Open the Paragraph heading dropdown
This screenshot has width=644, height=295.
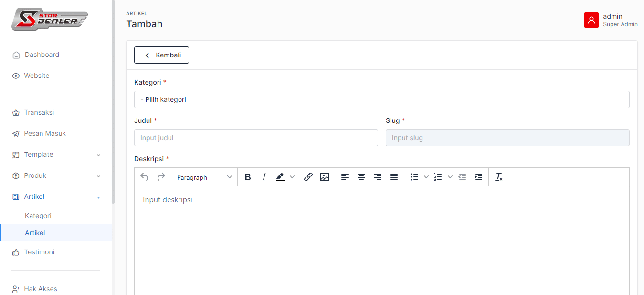(204, 177)
